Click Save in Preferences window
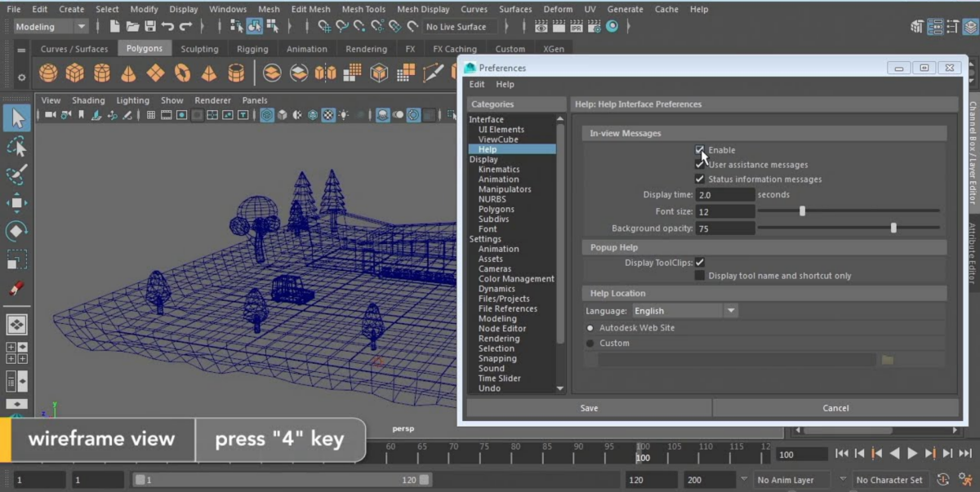 pos(589,408)
